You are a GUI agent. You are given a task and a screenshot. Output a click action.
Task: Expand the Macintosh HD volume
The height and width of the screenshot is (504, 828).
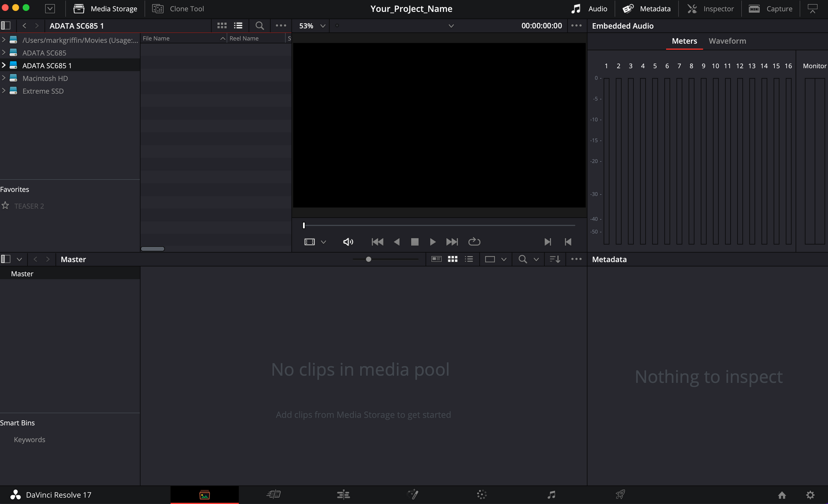[4, 78]
